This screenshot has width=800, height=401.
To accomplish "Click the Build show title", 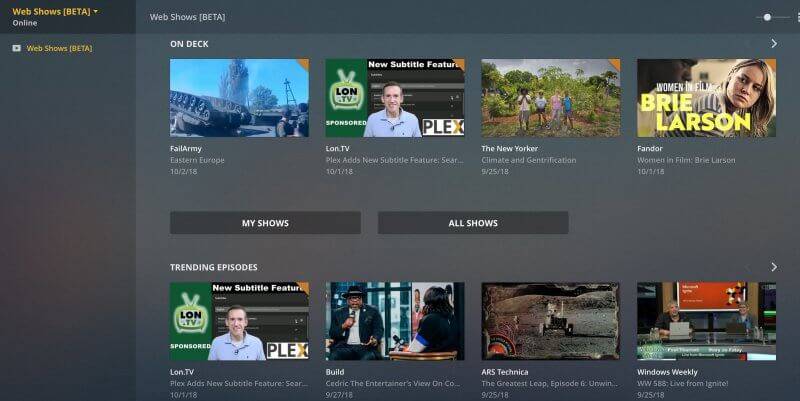I will pos(335,372).
